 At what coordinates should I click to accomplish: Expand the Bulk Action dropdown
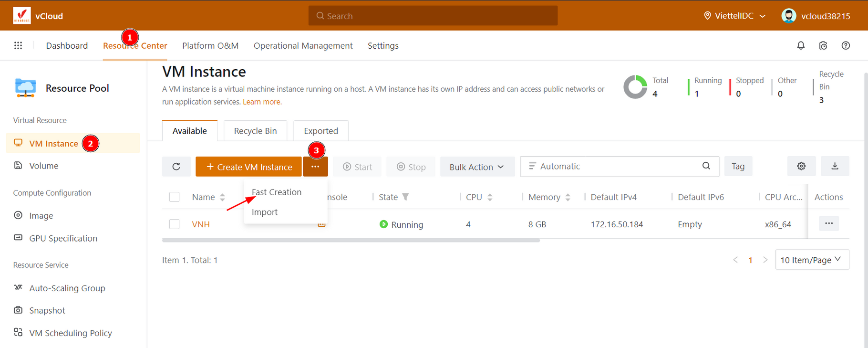tap(476, 167)
